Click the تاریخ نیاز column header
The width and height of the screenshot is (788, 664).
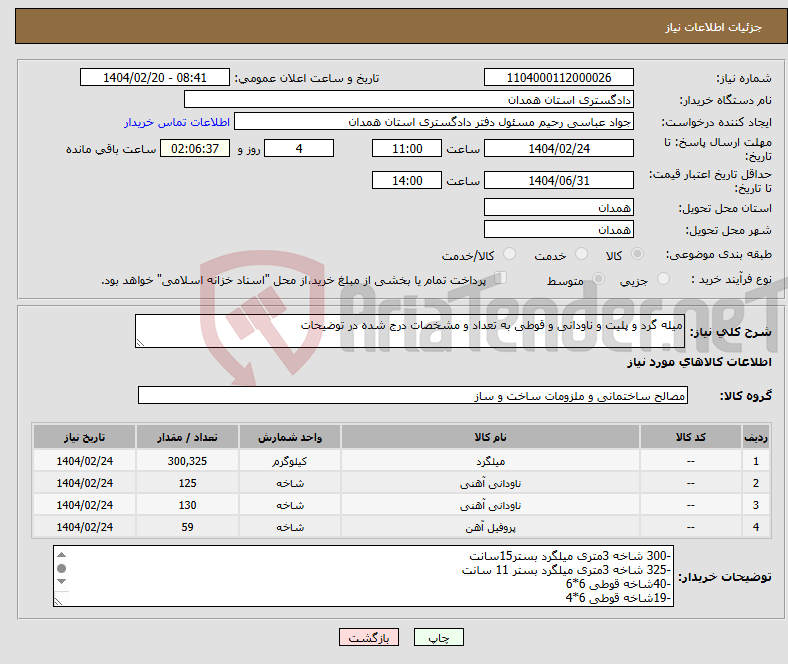coord(84,437)
